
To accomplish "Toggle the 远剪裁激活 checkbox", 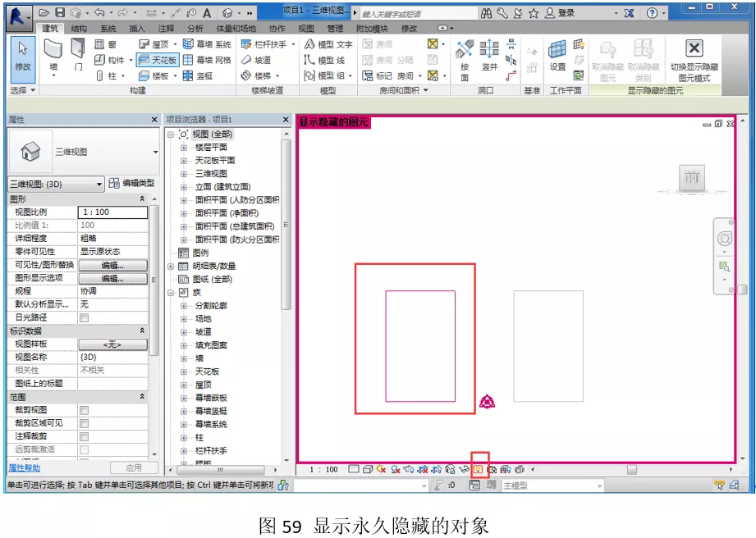I will (85, 449).
